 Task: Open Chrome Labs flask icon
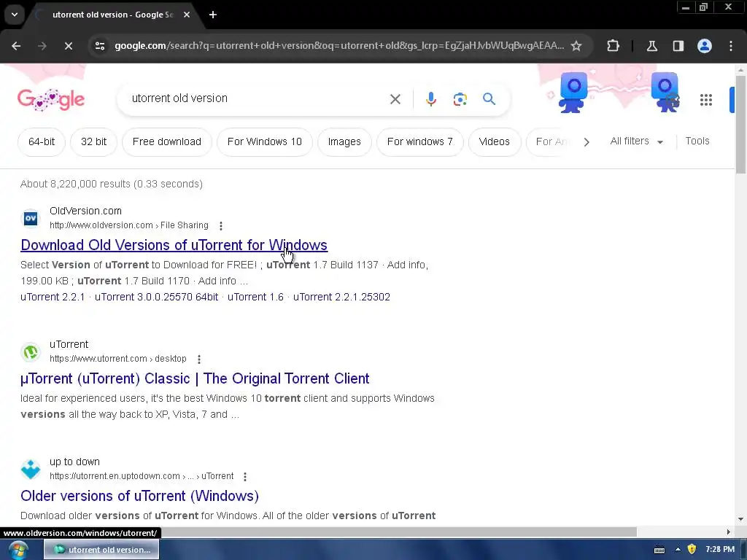[652, 46]
